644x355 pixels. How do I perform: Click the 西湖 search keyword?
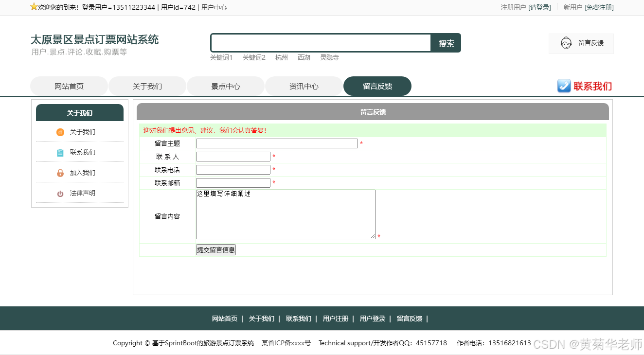(x=304, y=57)
